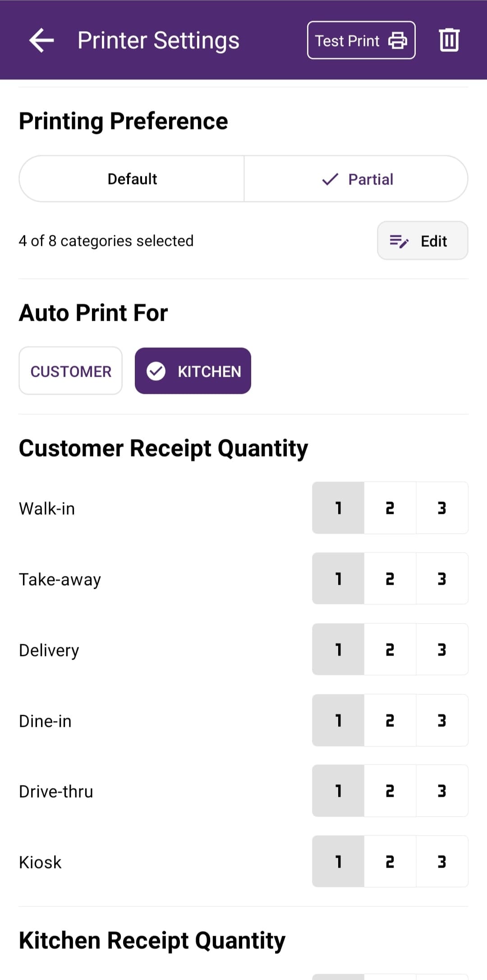Click the trash delete printer icon
The width and height of the screenshot is (487, 980).
[449, 40]
